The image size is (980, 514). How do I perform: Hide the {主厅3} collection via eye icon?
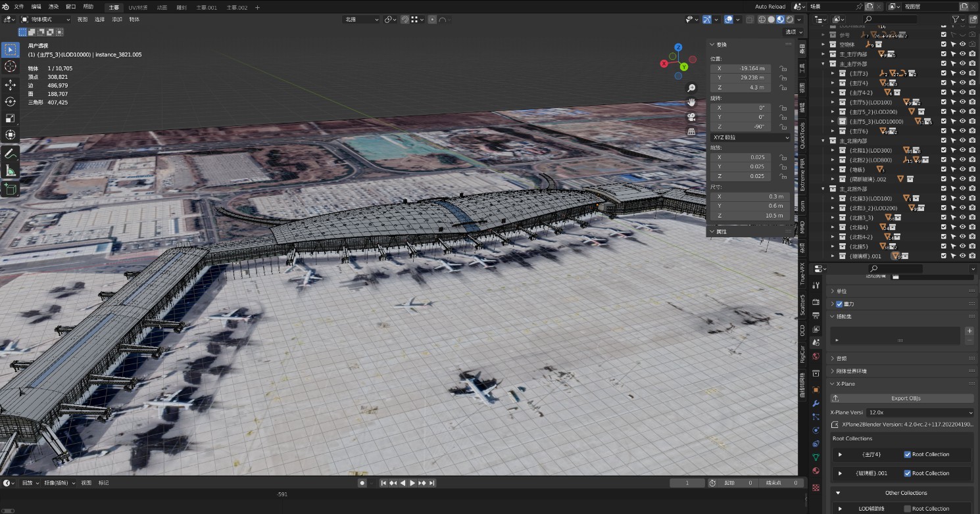(962, 74)
